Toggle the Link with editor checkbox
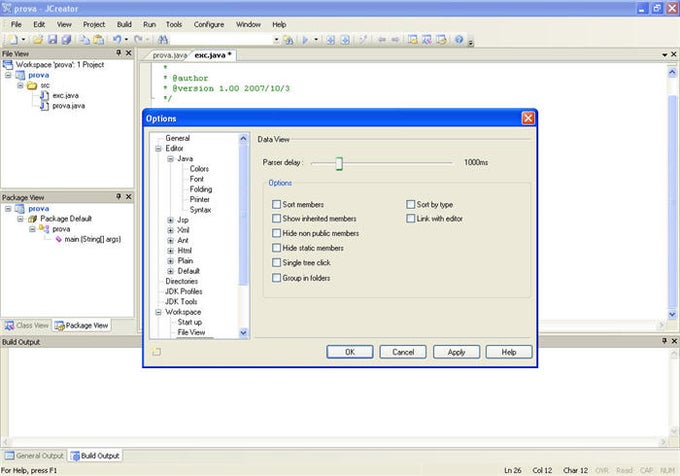 point(411,218)
